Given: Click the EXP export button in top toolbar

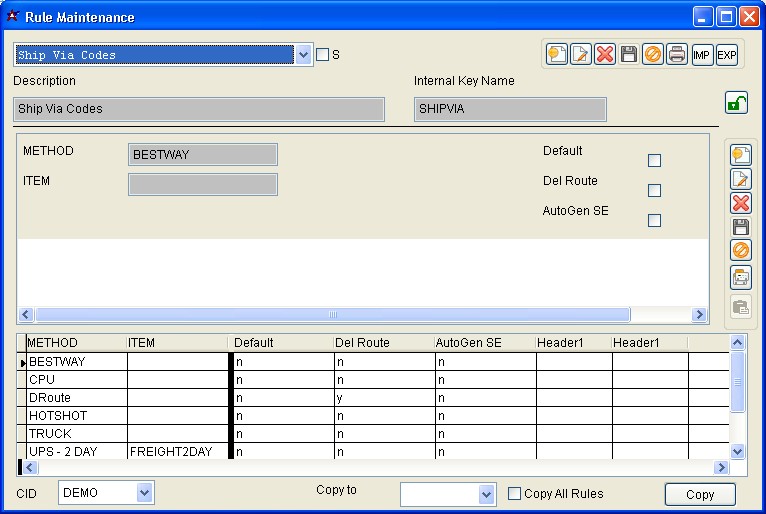Looking at the screenshot, I should pyautogui.click(x=727, y=55).
